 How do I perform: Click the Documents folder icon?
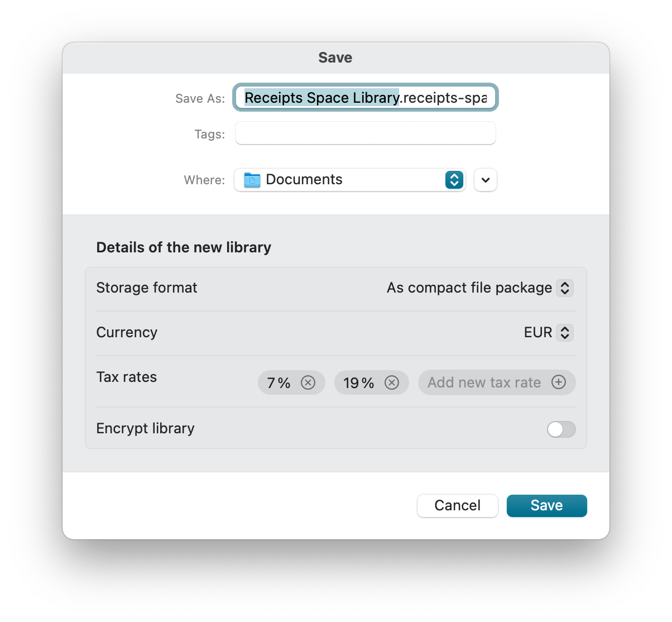click(252, 180)
